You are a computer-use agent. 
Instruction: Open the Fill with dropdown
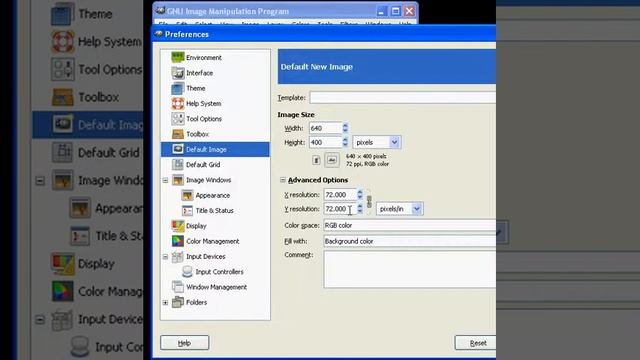pos(409,241)
